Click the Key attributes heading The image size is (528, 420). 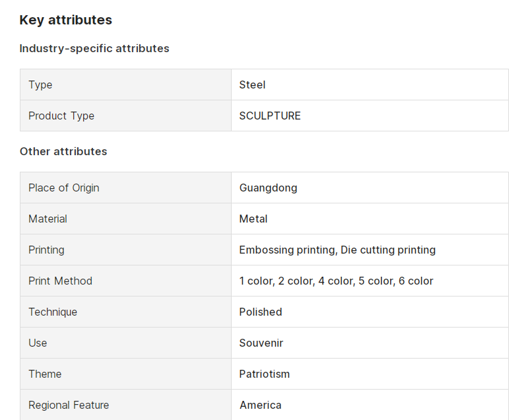(x=65, y=20)
